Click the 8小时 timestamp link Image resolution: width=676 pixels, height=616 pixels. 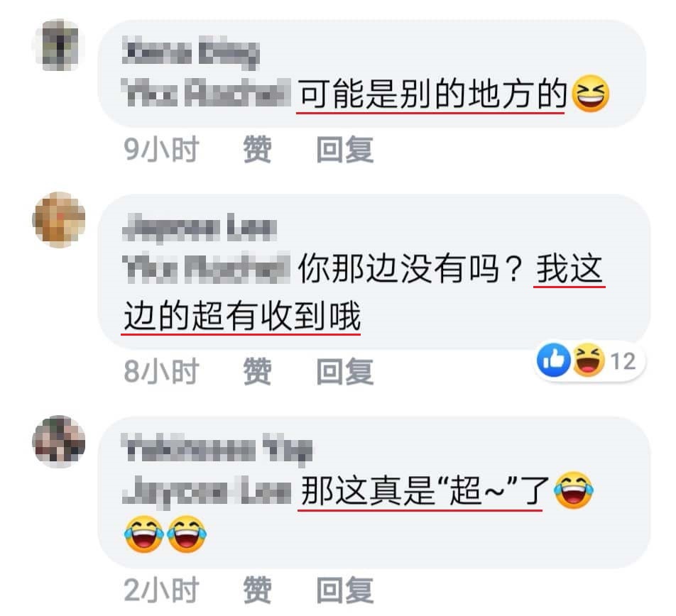161,371
